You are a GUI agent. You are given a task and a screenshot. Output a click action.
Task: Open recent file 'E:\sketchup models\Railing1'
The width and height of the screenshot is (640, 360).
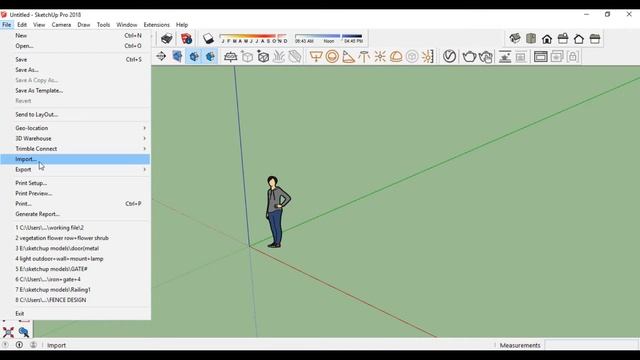pos(75,290)
